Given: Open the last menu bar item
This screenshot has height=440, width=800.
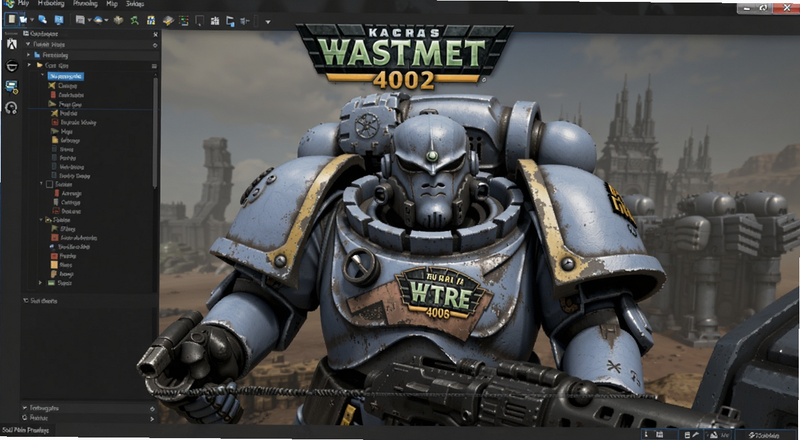Looking at the screenshot, I should pyautogui.click(x=135, y=4).
